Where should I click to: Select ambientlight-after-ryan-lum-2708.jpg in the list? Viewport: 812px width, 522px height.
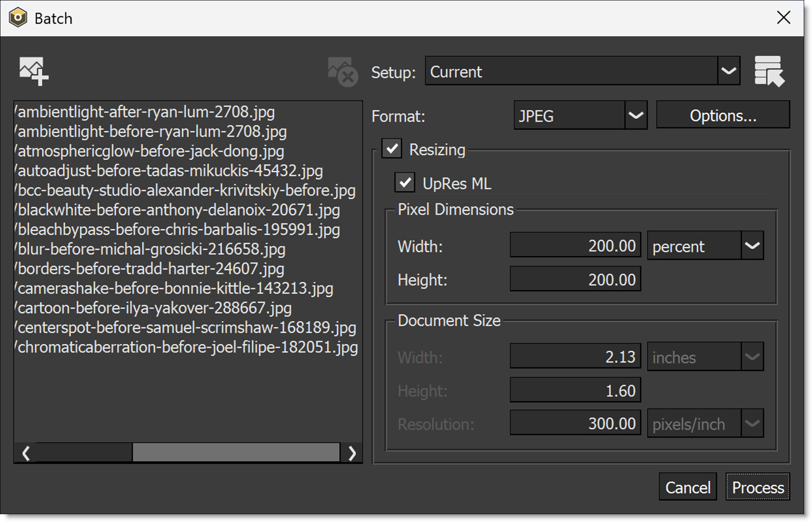click(146, 112)
